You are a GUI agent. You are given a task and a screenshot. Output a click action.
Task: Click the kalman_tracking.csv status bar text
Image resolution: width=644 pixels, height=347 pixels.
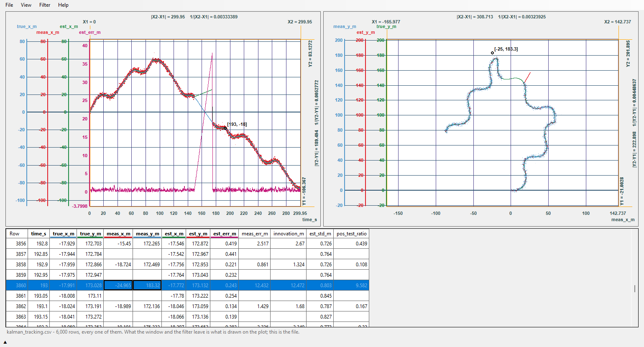[x=153, y=332]
